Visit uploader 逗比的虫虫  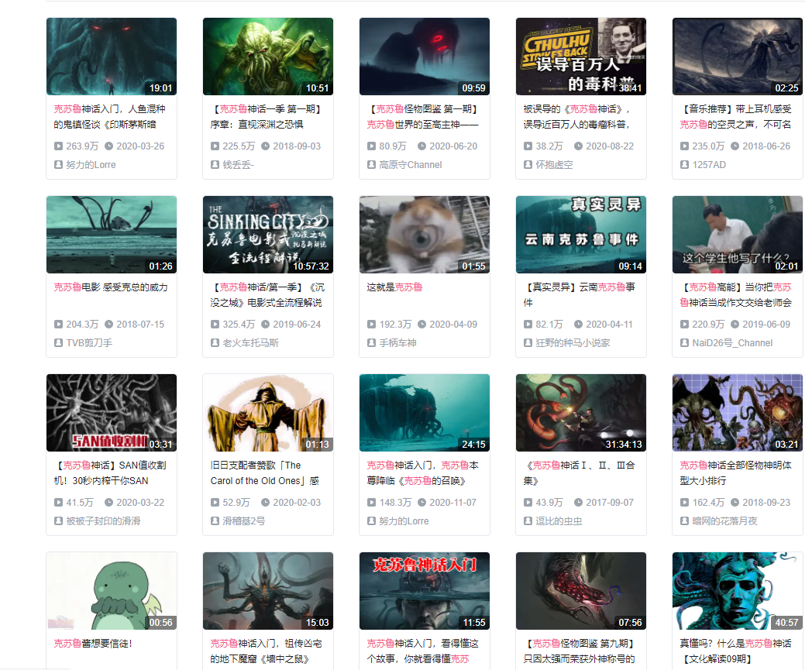[x=559, y=521]
